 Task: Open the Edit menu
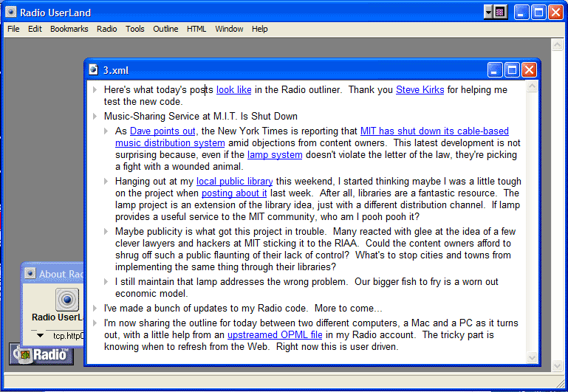tap(35, 29)
